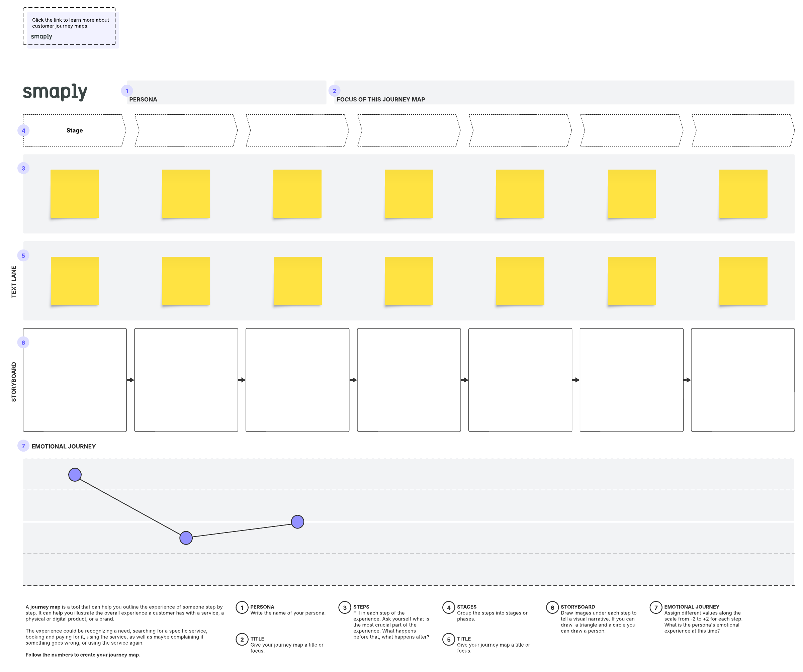Select the last yellow sticky note in text lane
Viewport: 803px width, 672px height.
tap(743, 281)
